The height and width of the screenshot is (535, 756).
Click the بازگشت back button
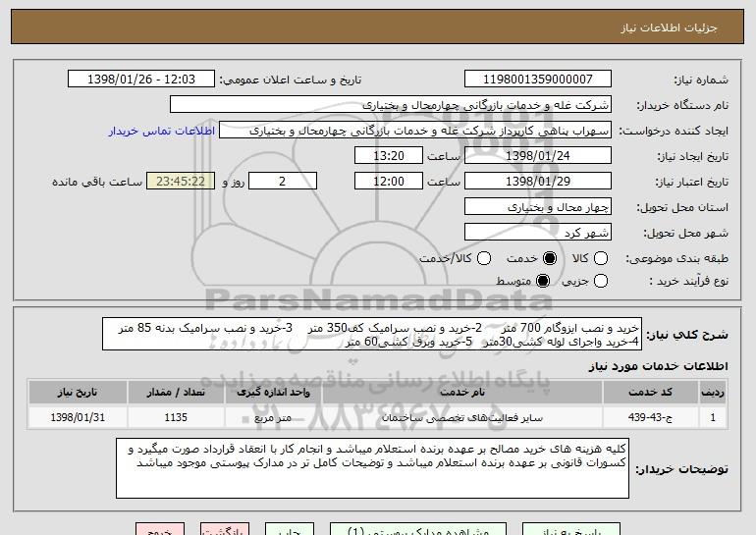coord(225,529)
